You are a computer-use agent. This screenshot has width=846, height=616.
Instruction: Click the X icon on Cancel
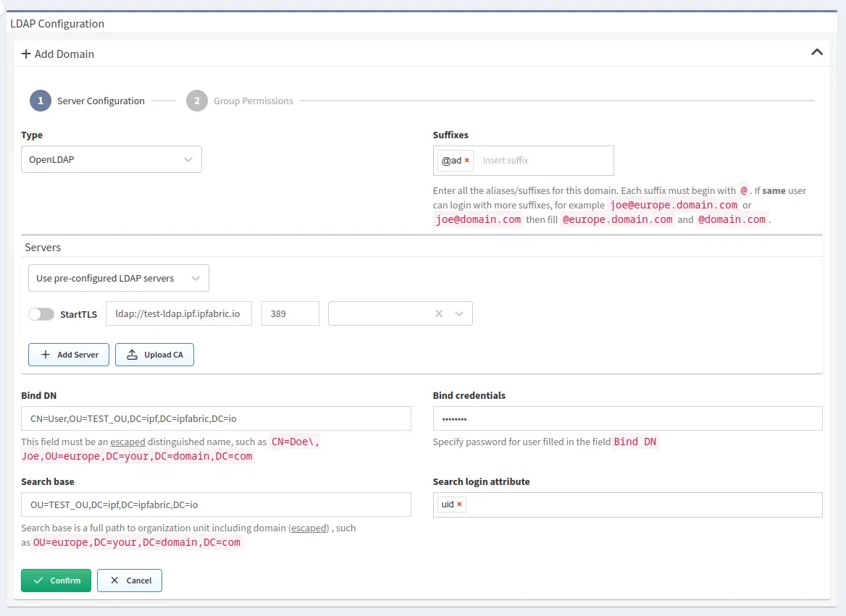tap(114, 581)
